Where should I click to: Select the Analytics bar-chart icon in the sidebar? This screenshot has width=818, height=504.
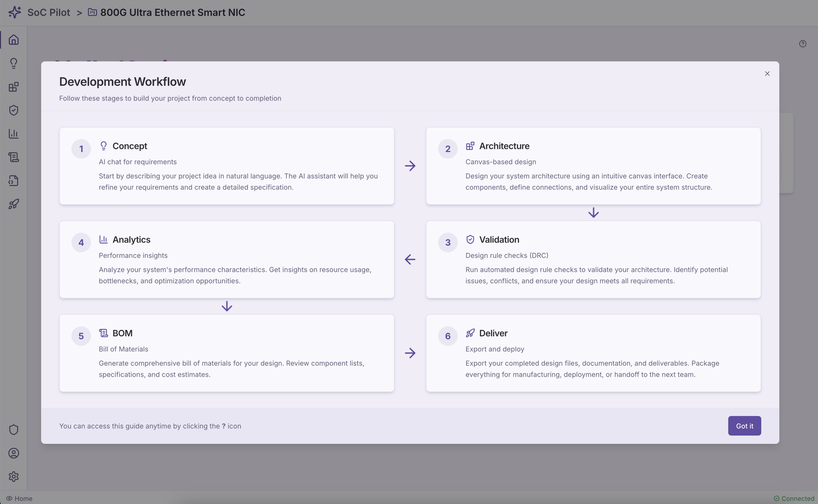pyautogui.click(x=14, y=134)
